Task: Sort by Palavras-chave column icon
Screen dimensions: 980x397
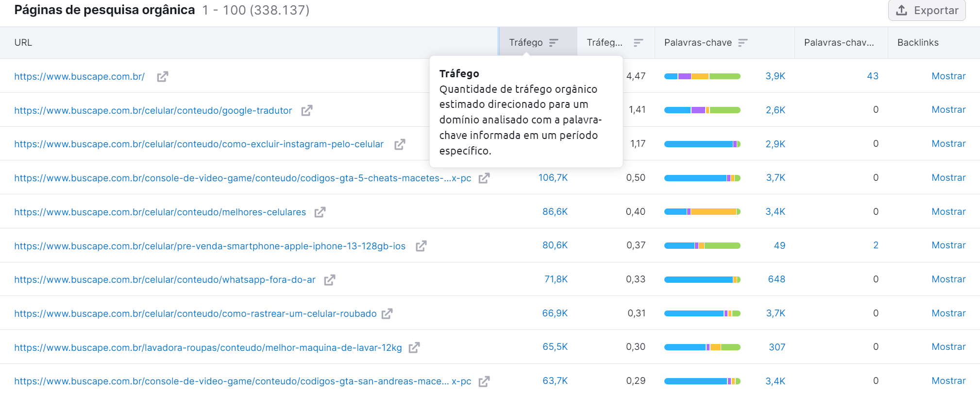Action: click(743, 43)
